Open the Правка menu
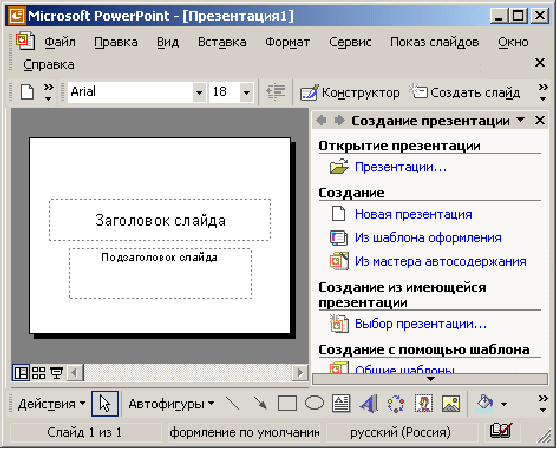The image size is (557, 449). [x=116, y=42]
